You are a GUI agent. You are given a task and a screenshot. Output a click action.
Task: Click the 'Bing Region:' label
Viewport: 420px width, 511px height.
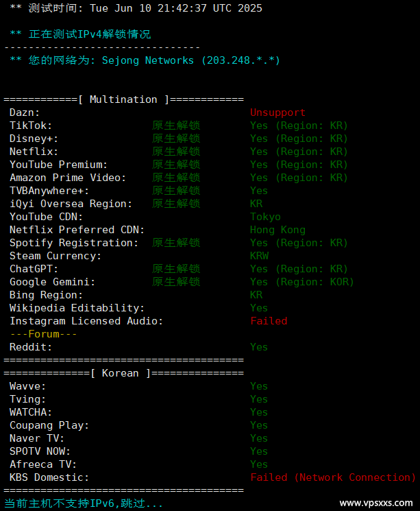tap(46, 295)
